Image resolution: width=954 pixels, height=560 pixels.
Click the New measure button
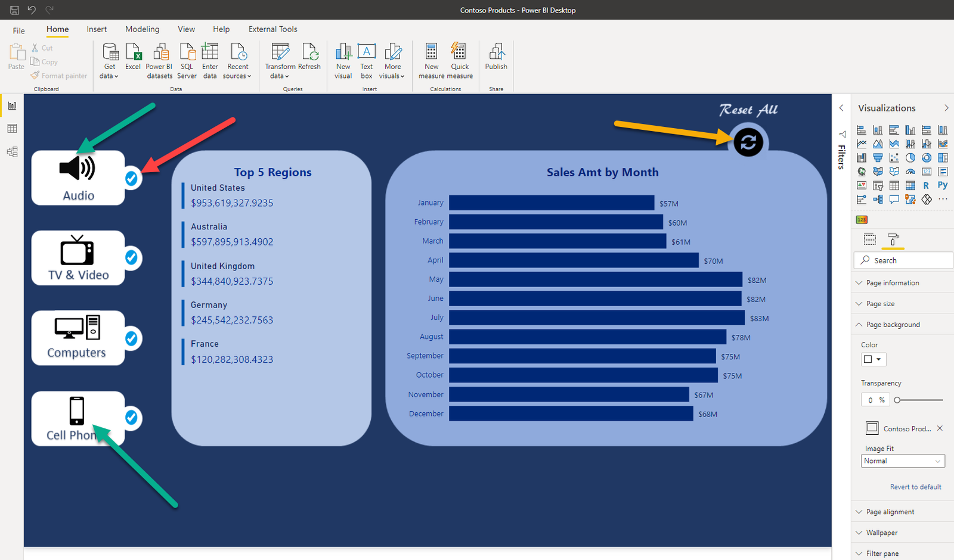(x=432, y=61)
